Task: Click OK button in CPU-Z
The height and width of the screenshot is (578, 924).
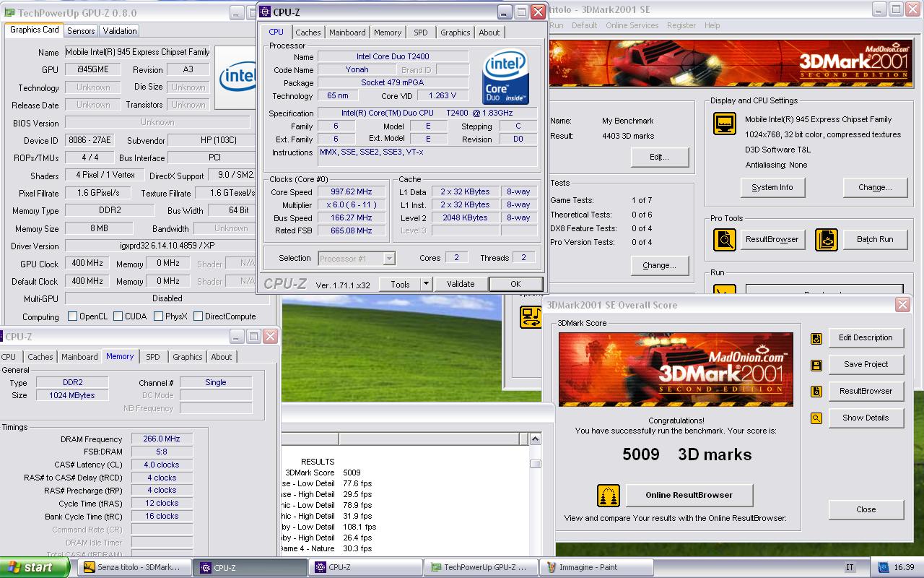Action: tap(515, 285)
